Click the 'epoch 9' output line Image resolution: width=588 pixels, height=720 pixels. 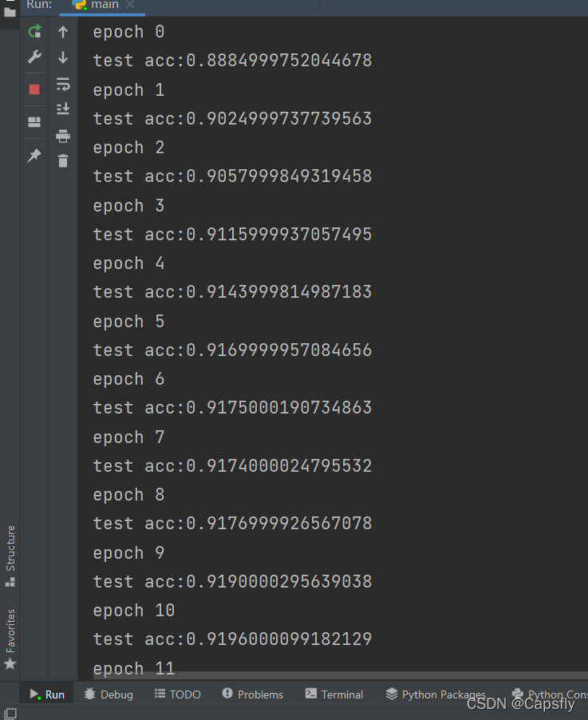click(x=128, y=553)
